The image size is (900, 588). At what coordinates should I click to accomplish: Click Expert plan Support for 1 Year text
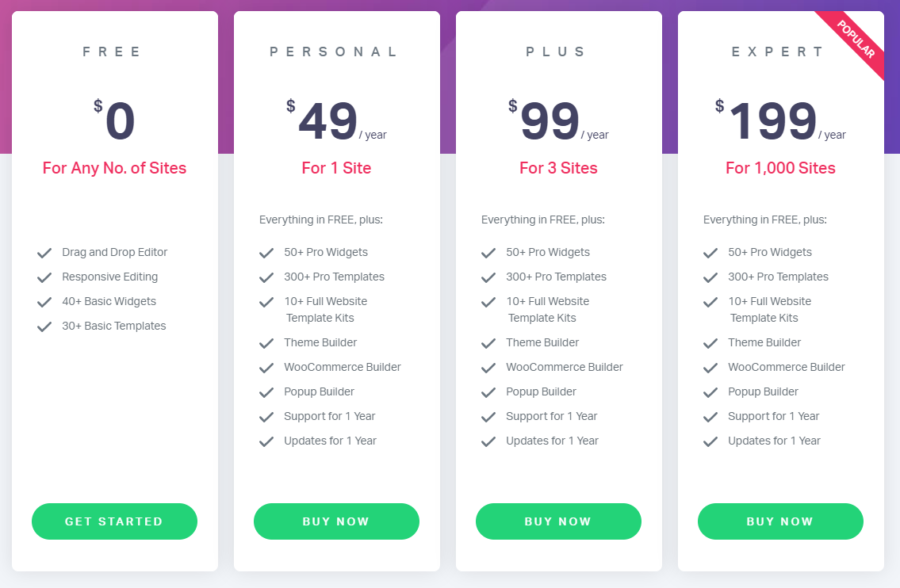774,416
